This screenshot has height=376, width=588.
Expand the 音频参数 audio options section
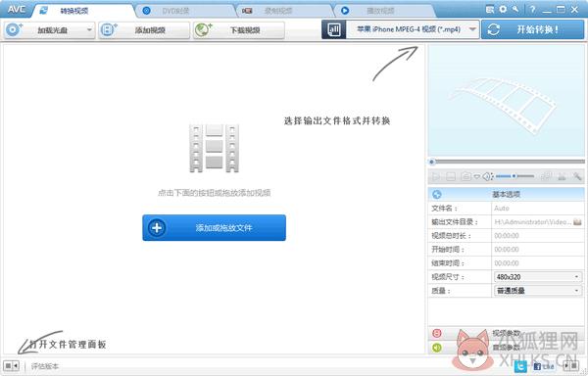click(x=507, y=348)
